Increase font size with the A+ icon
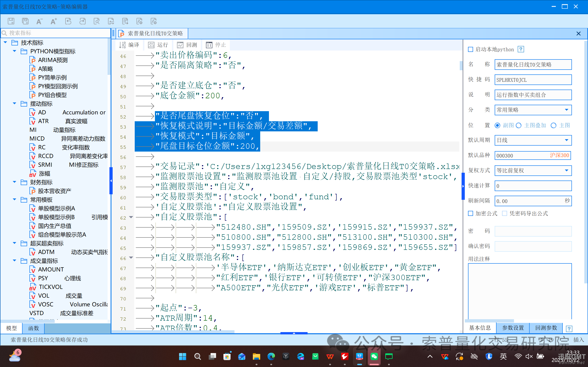Image resolution: width=588 pixels, height=367 pixels. coord(54,21)
